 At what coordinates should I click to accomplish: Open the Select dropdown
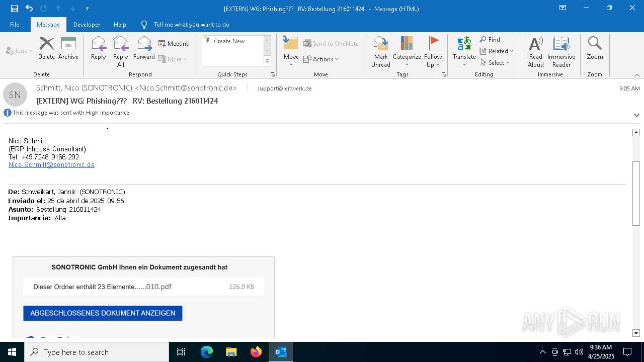pyautogui.click(x=495, y=63)
